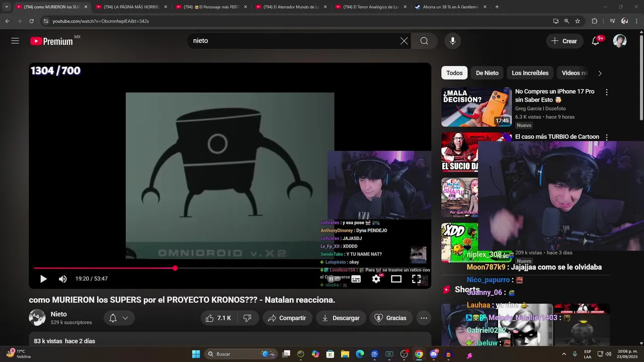Screen dimensions: 644x362
Task: Reload the page with the refresh icon
Action: [x=31, y=21]
